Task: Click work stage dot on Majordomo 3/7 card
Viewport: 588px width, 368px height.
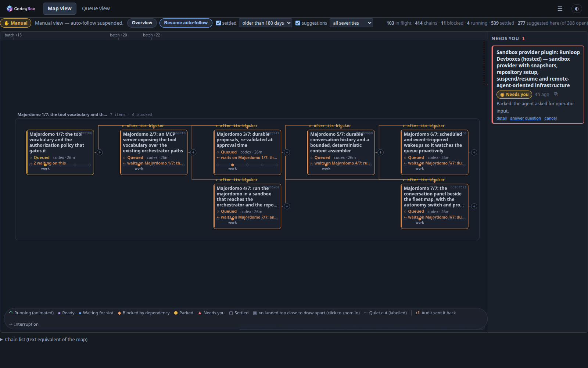Action: point(233,165)
